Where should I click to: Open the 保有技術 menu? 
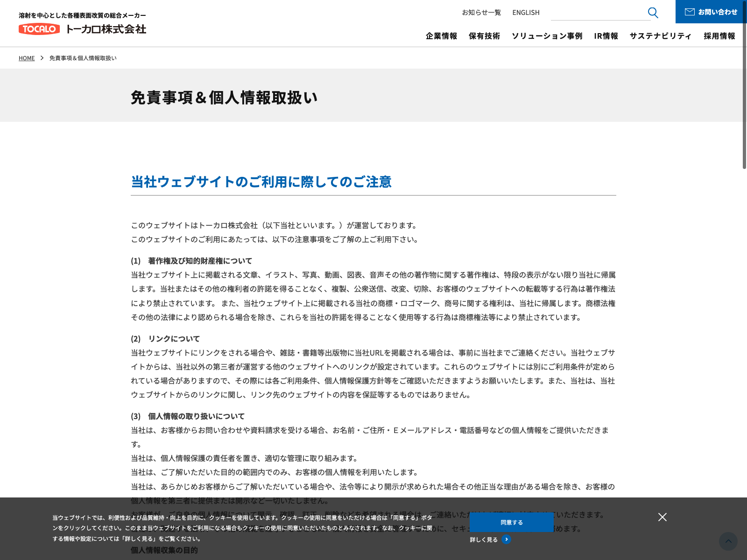[484, 36]
